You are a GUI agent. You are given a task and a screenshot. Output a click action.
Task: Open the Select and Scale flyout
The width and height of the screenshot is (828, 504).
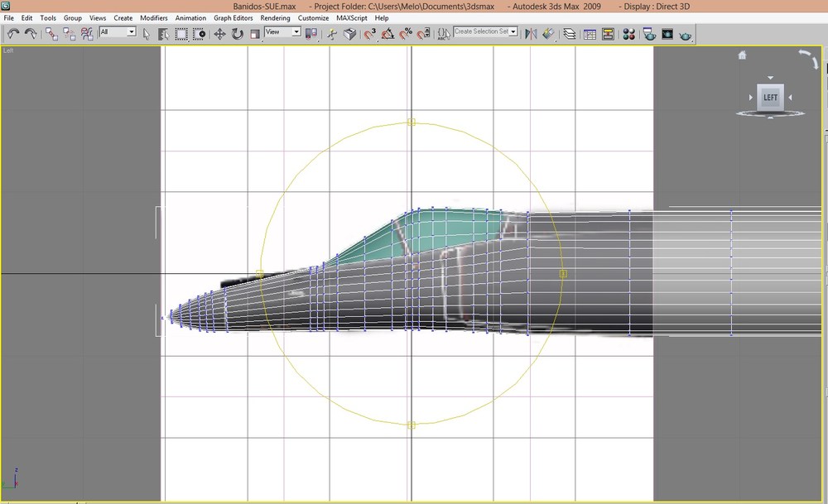click(x=255, y=34)
